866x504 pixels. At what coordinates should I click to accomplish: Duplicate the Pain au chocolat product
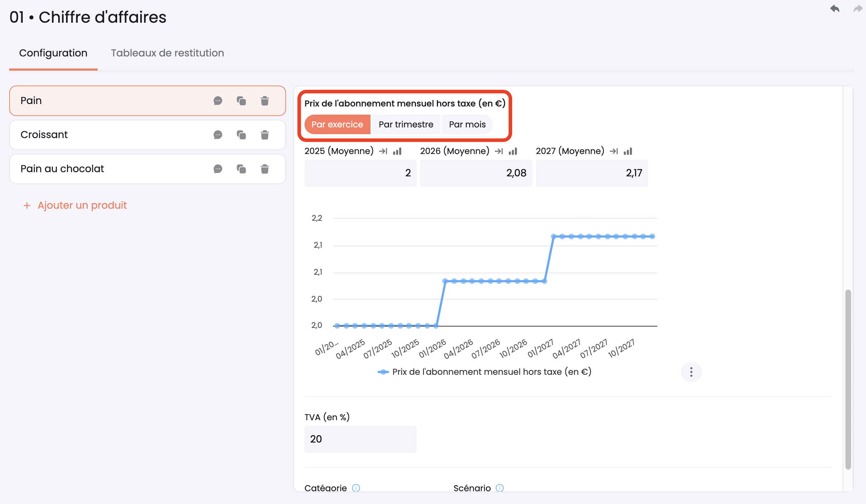pyautogui.click(x=241, y=169)
